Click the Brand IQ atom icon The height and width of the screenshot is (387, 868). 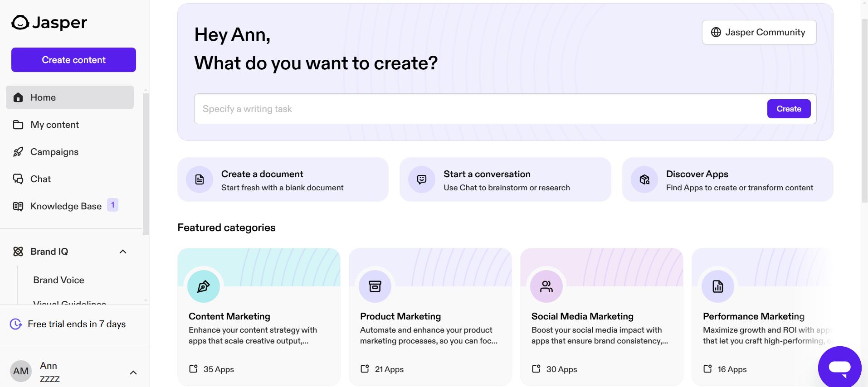coord(18,252)
